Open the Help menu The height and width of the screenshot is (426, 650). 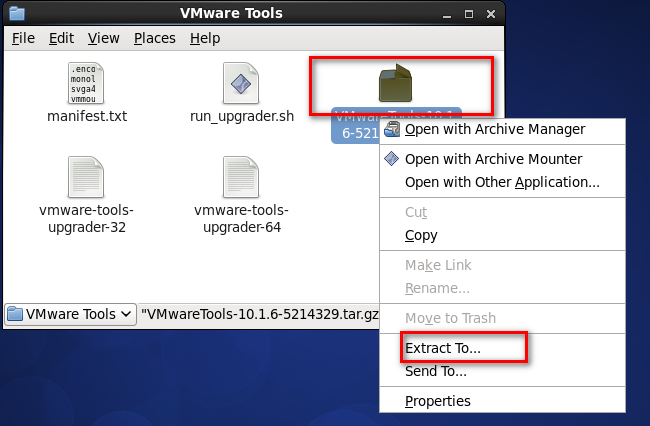[205, 38]
